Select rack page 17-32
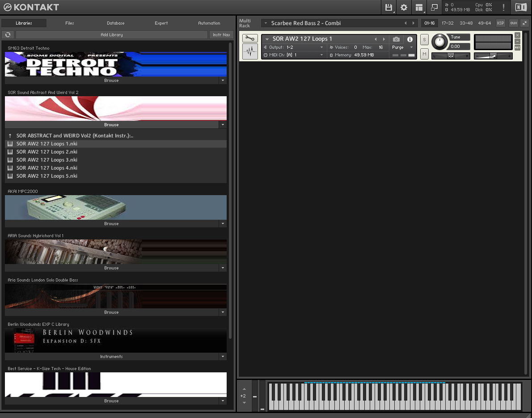Screen dimensions: 532x418 click(448, 23)
